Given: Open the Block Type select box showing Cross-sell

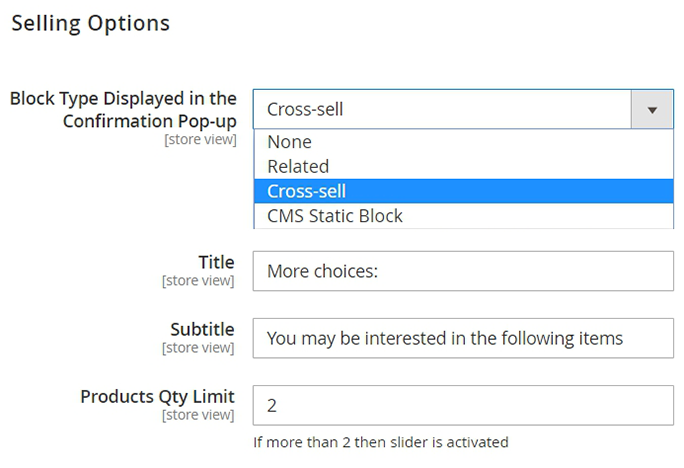Looking at the screenshot, I should click(x=441, y=109).
